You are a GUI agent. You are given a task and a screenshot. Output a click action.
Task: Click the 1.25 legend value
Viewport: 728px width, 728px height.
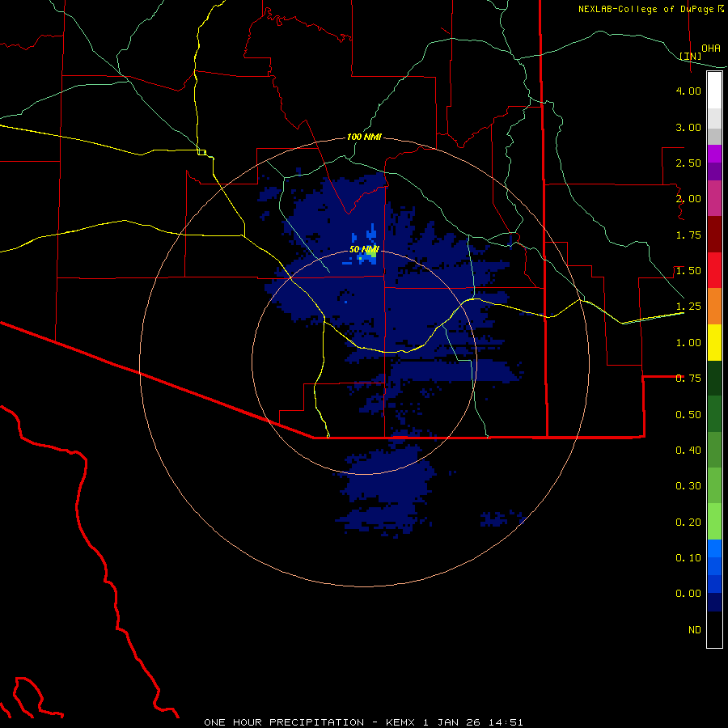[688, 307]
